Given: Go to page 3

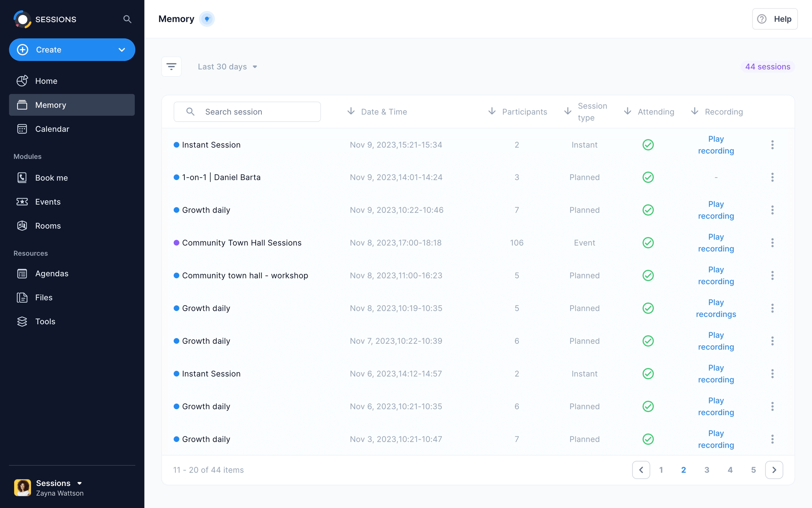Looking at the screenshot, I should tap(707, 470).
